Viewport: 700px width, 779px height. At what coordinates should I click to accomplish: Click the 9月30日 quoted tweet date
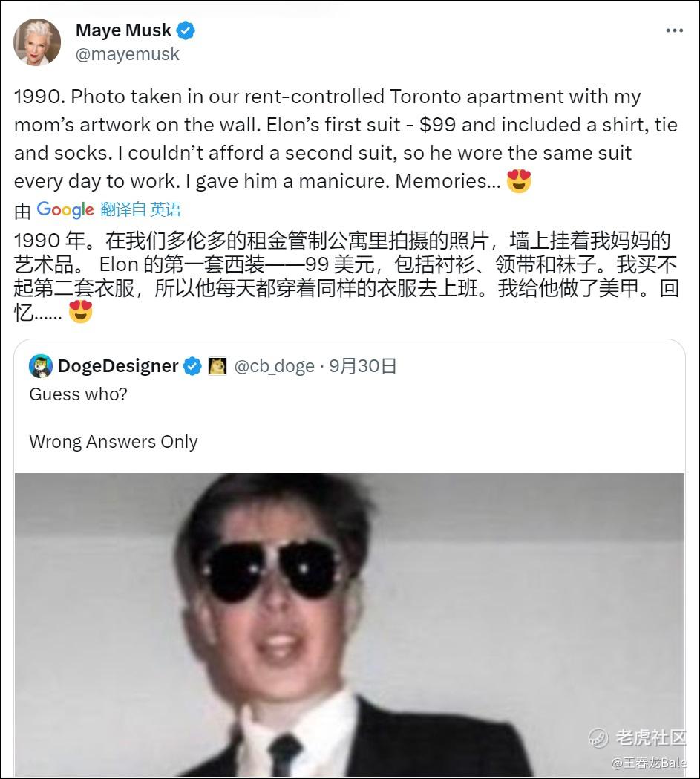[362, 366]
